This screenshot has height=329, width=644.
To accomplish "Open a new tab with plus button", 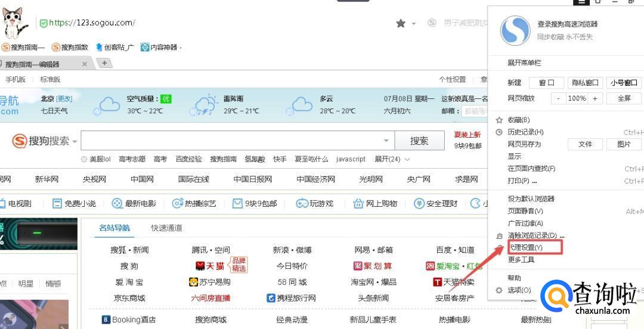I will (104, 63).
